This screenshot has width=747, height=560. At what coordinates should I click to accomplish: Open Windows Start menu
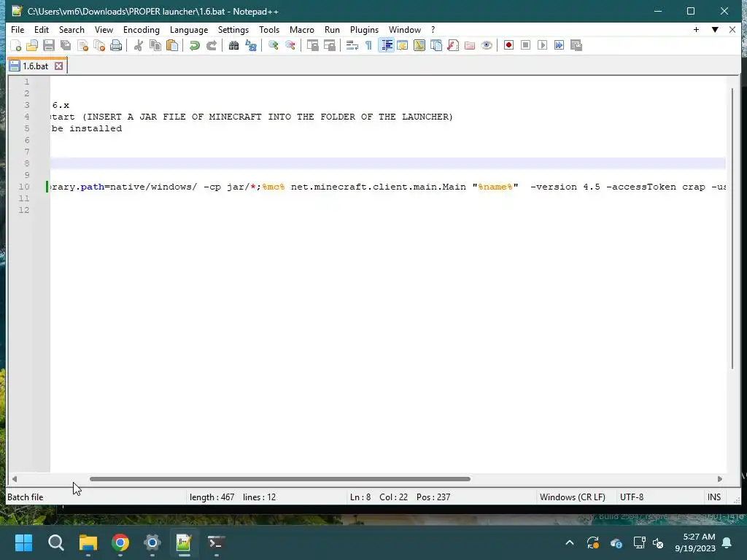[x=23, y=542]
